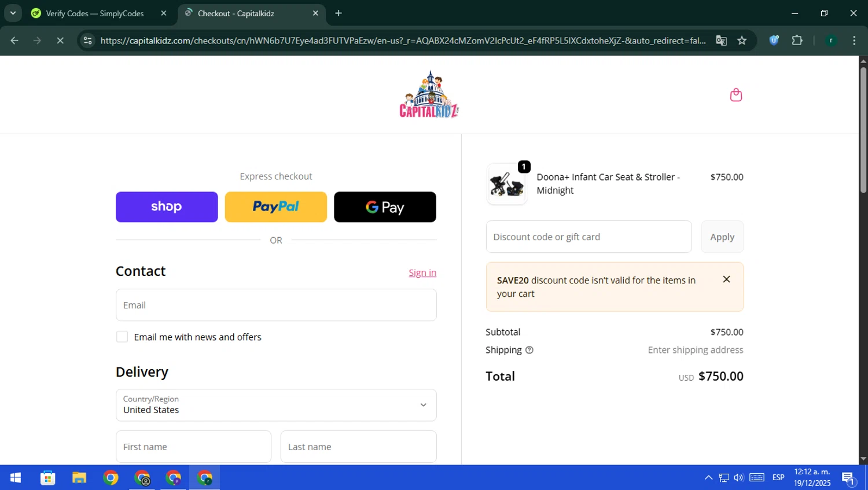Focus the Email input field

click(276, 305)
